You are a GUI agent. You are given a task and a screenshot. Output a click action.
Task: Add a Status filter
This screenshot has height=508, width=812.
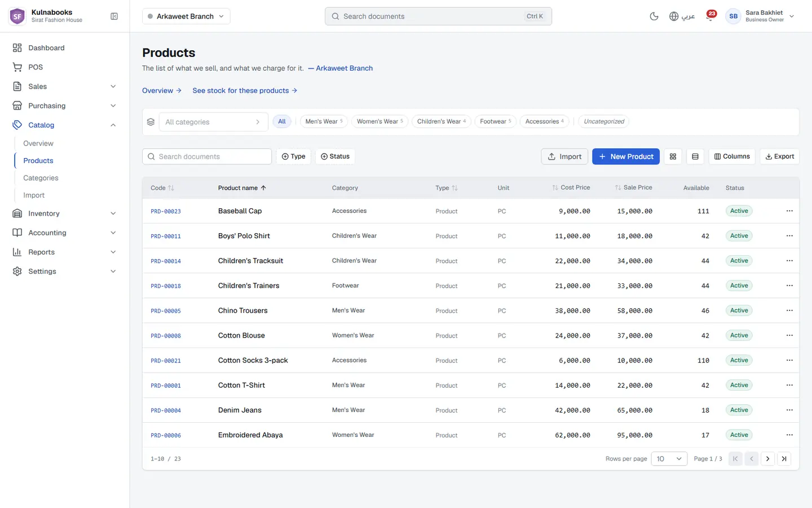(x=335, y=156)
